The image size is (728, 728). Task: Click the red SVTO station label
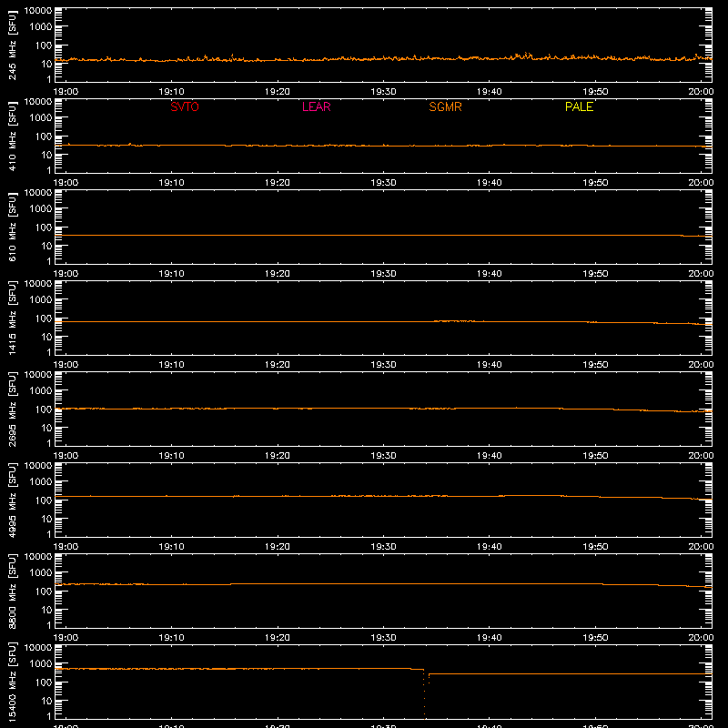185,106
